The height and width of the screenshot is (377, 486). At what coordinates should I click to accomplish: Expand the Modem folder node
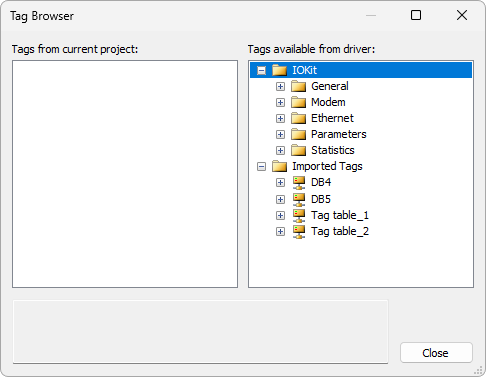coord(280,102)
